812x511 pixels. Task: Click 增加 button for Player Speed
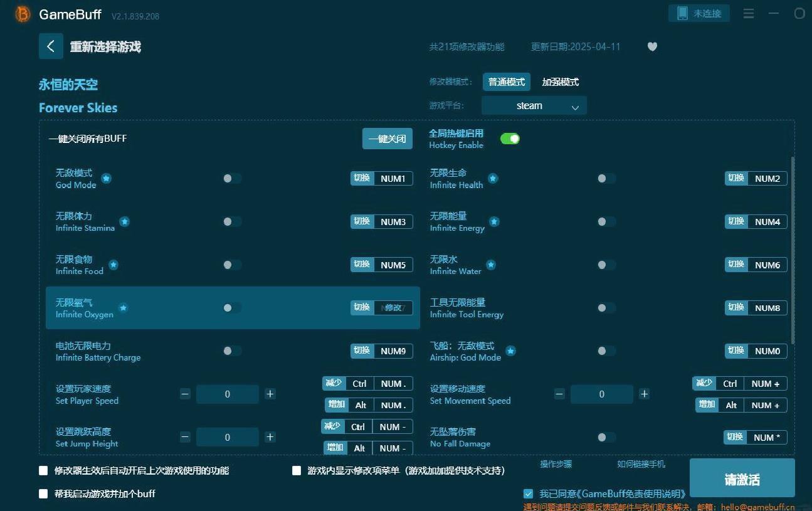point(336,405)
